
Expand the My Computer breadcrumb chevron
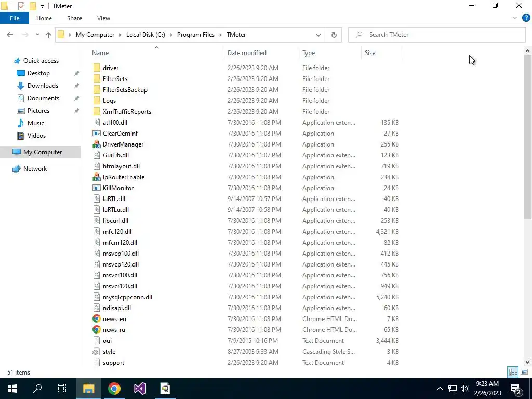[120, 35]
